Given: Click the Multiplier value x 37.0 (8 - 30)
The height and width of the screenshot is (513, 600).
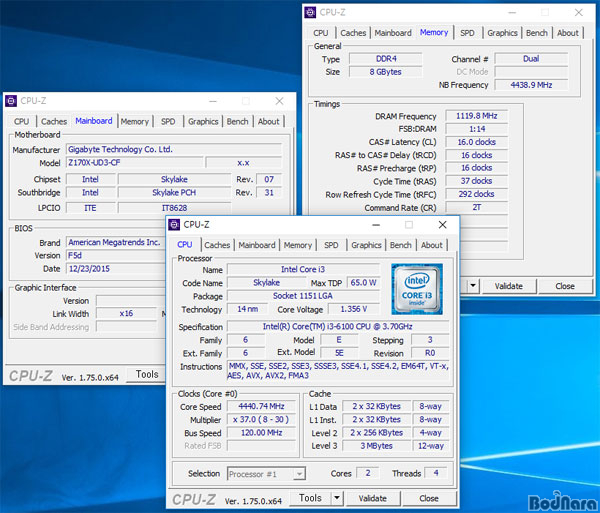Looking at the screenshot, I should [x=261, y=420].
